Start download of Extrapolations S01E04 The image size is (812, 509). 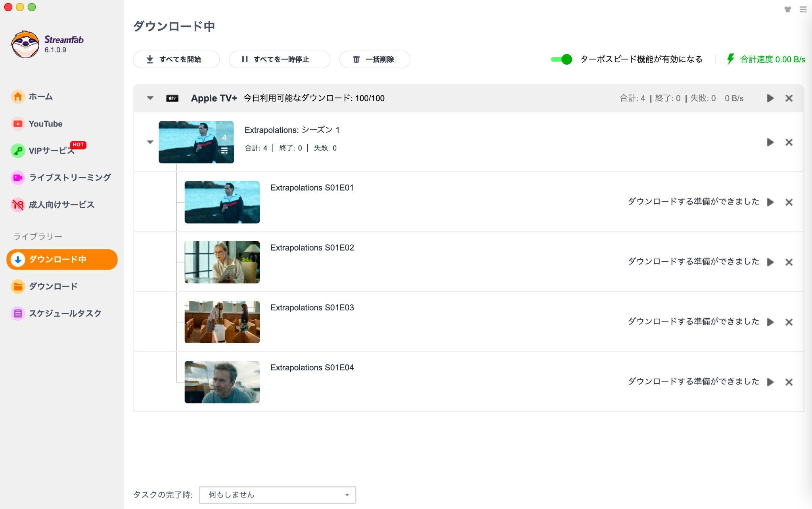(770, 382)
